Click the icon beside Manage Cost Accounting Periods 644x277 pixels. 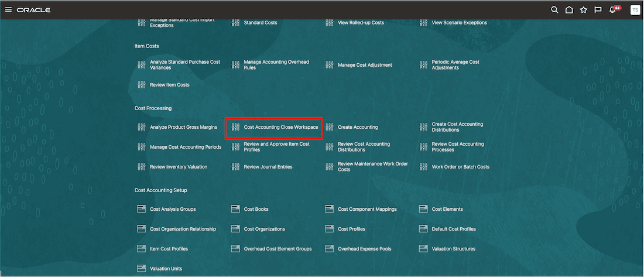click(x=141, y=147)
